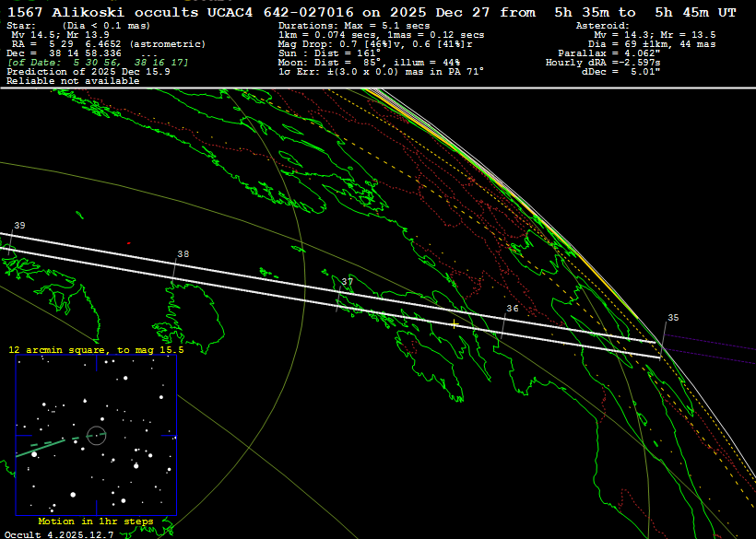Click the 'Motion in 1hr steps' label

tap(96, 521)
